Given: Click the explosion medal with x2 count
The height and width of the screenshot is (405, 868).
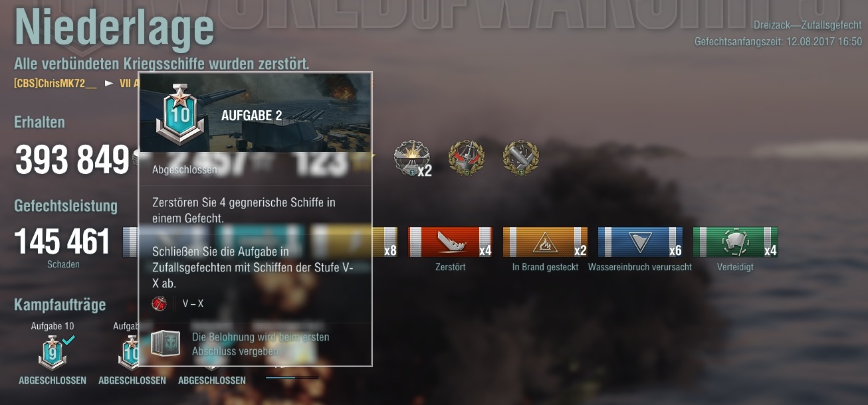Looking at the screenshot, I should [x=412, y=159].
